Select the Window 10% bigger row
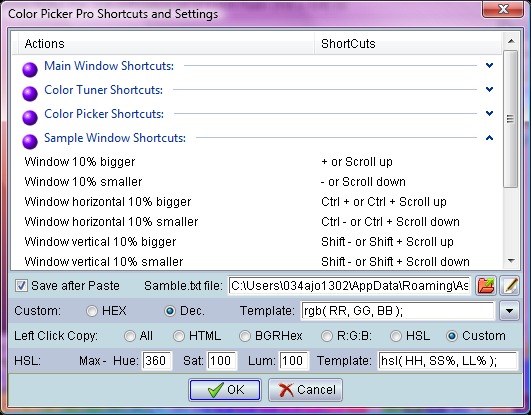This screenshot has width=531, height=415. (x=257, y=162)
